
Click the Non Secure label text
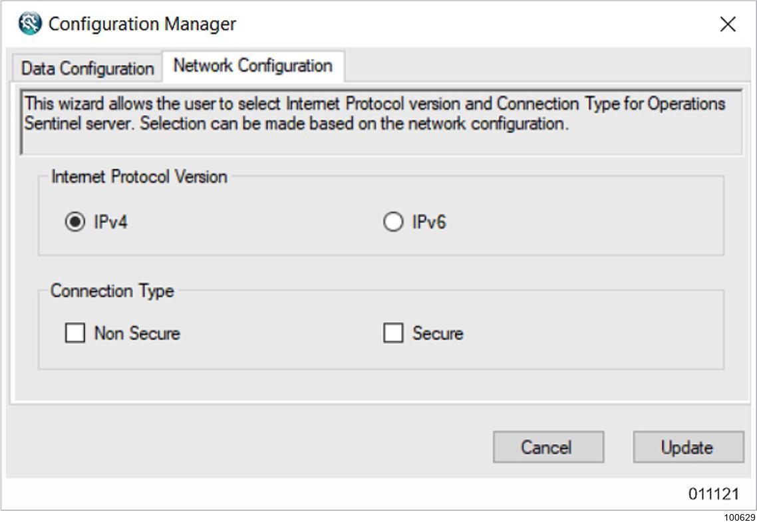(x=137, y=333)
